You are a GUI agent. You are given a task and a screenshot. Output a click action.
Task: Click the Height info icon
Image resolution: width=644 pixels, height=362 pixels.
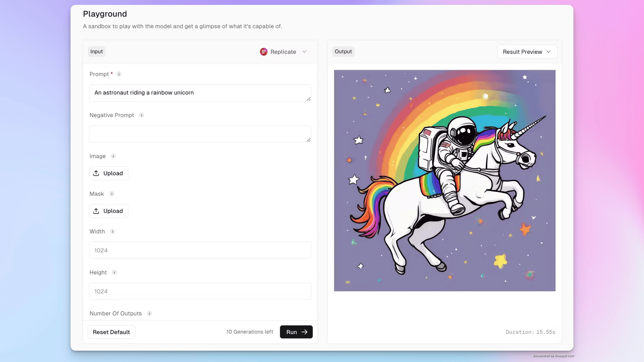[x=114, y=273]
